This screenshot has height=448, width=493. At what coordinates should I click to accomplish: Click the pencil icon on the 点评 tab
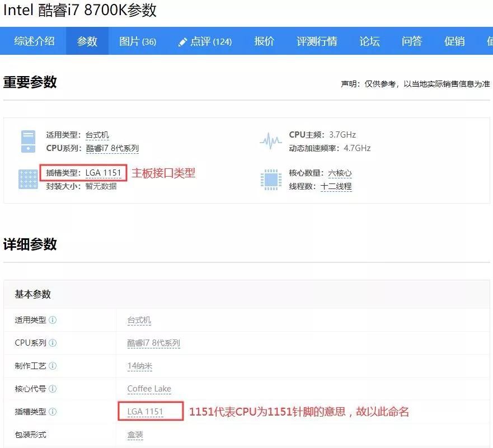coord(181,41)
